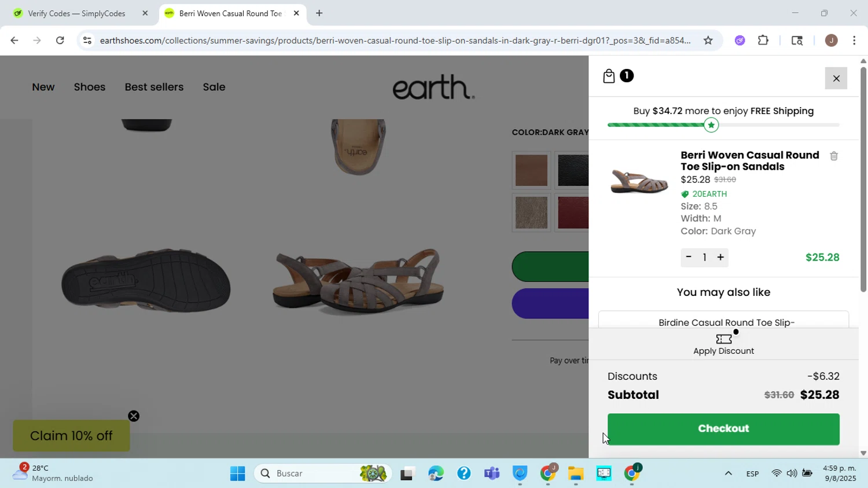This screenshot has height=488, width=868.
Task: Click the address bar URL
Action: [x=395, y=41]
